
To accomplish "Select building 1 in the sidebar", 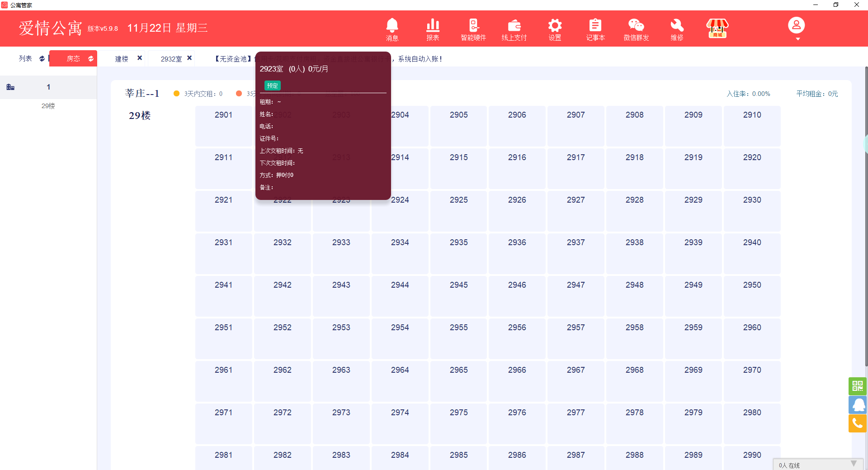I will (48, 87).
